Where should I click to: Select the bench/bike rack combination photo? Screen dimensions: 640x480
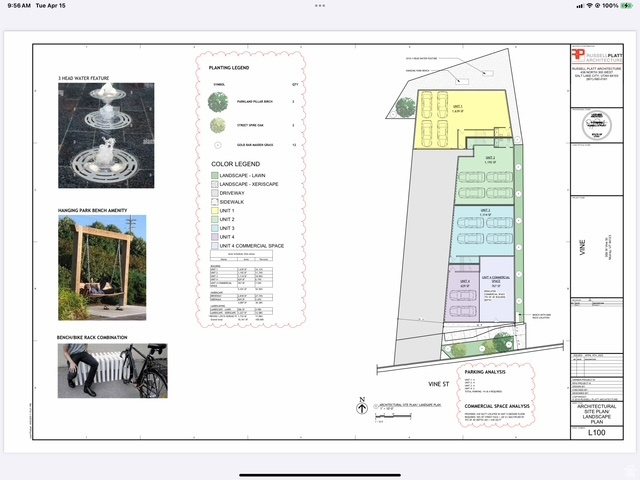coord(112,371)
